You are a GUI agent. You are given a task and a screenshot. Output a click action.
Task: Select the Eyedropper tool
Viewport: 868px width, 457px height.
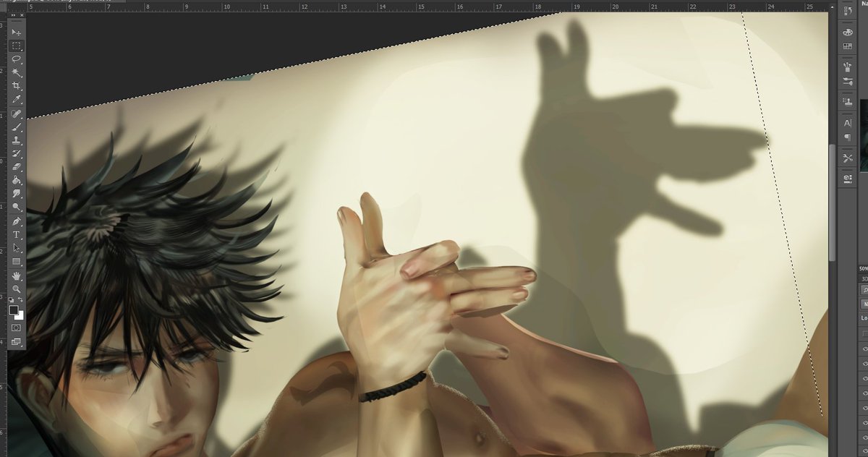[x=17, y=100]
